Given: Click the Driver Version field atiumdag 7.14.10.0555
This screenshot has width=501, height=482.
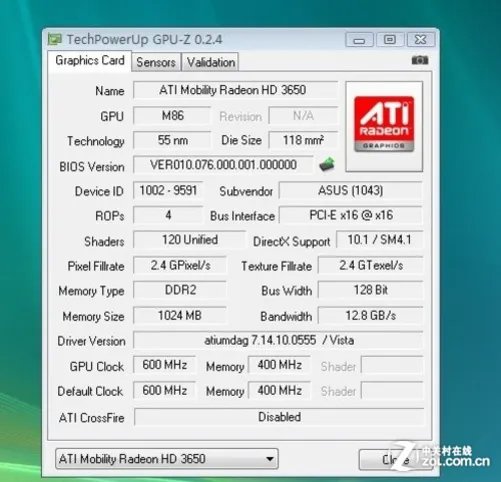Looking at the screenshot, I should (278, 340).
